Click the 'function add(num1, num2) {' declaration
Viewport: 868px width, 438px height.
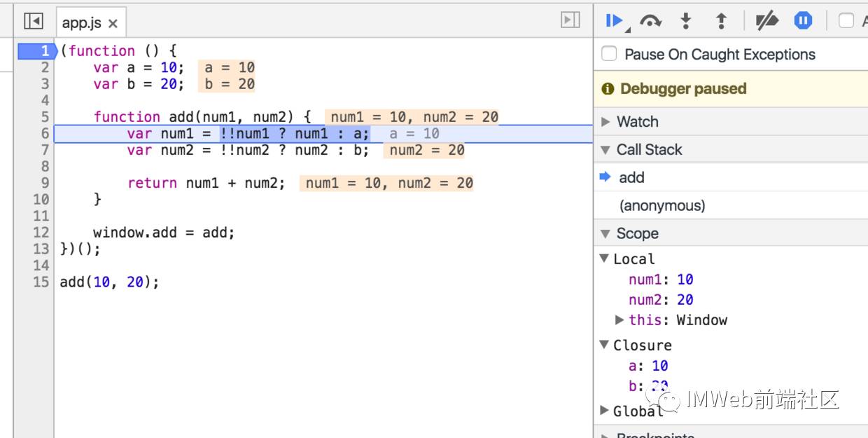(202, 117)
